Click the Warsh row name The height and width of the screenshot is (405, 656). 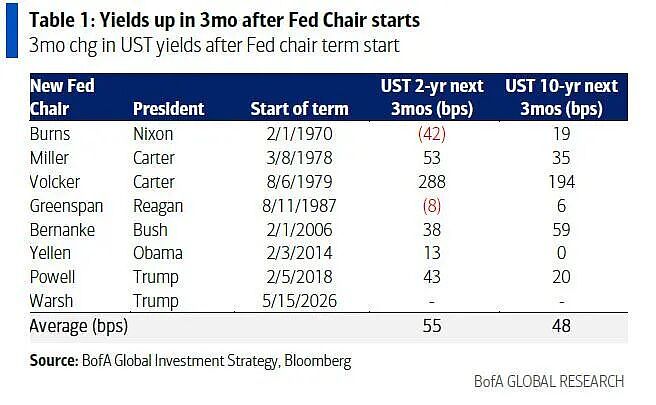click(51, 301)
